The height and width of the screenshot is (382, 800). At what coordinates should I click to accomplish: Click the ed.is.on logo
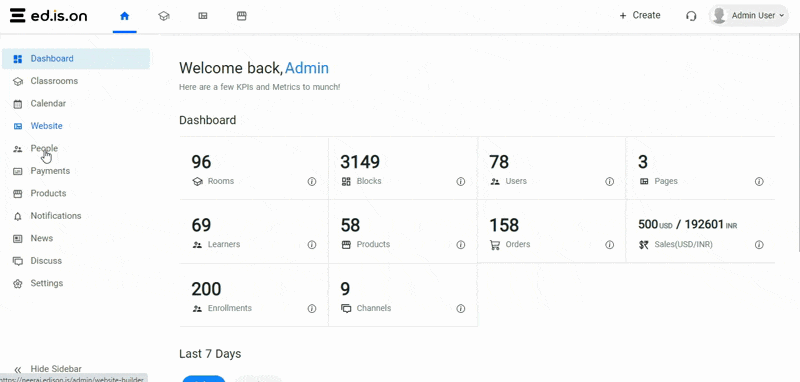59,16
